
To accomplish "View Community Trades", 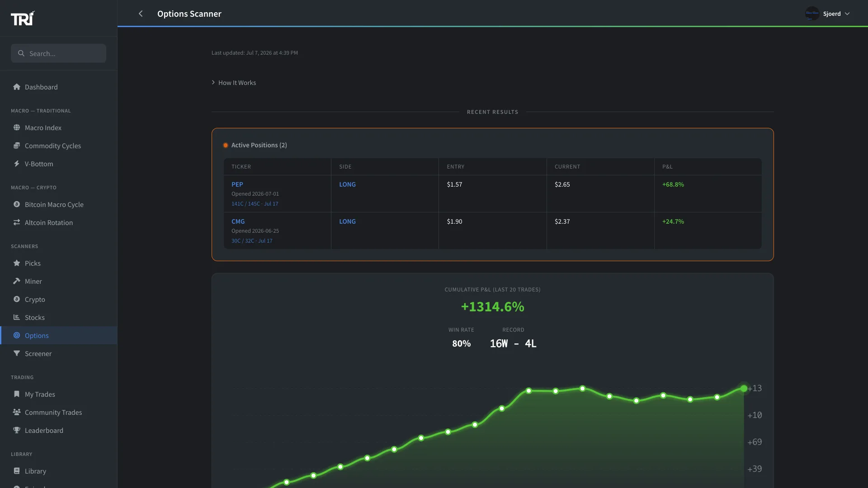I will [x=59, y=412].
